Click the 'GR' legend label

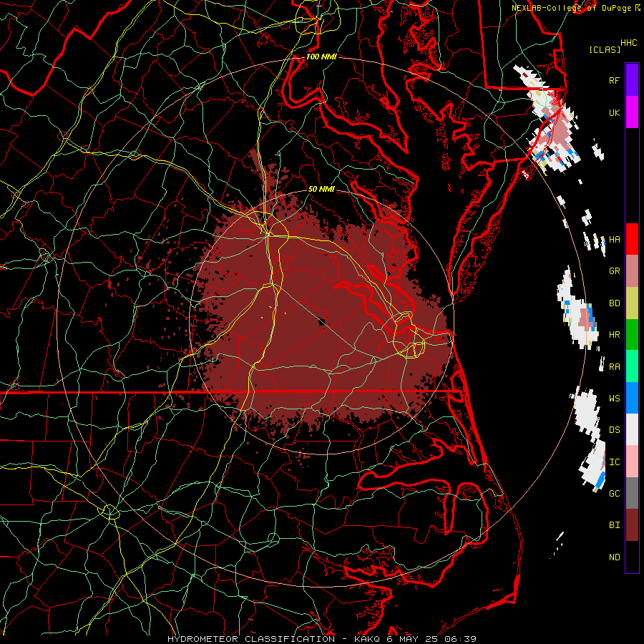(x=614, y=271)
